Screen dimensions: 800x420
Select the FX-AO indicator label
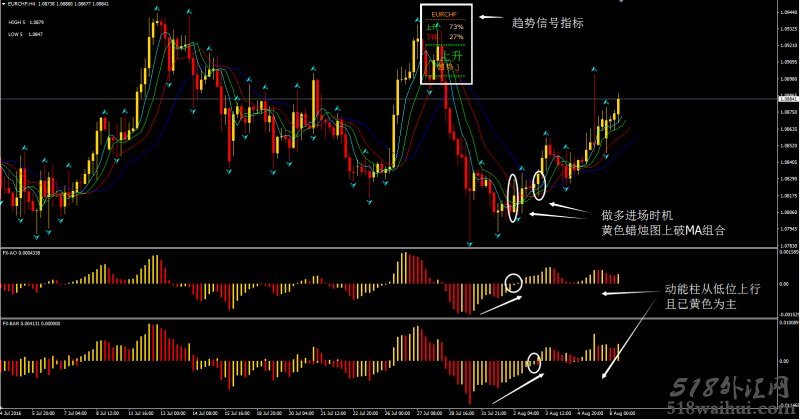pos(21,253)
